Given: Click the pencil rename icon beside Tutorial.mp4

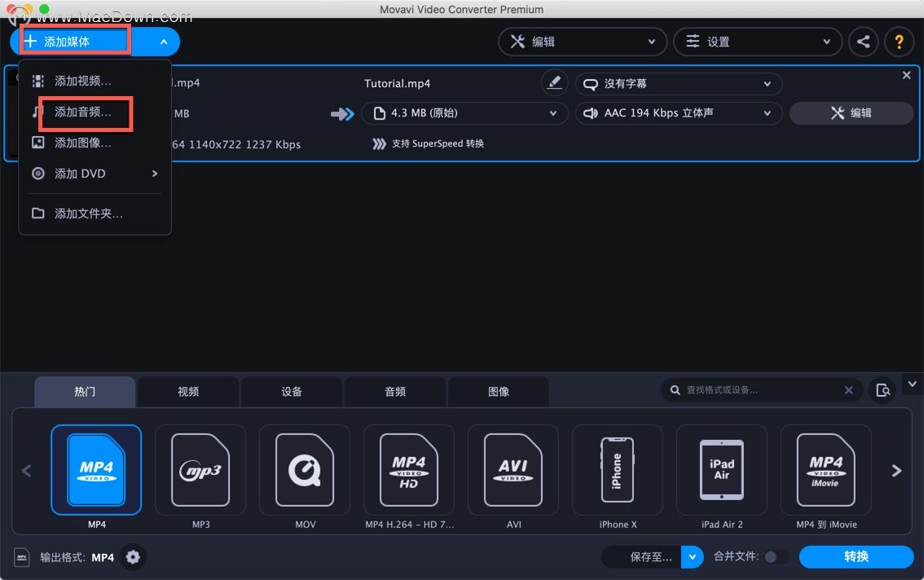Looking at the screenshot, I should click(x=554, y=82).
